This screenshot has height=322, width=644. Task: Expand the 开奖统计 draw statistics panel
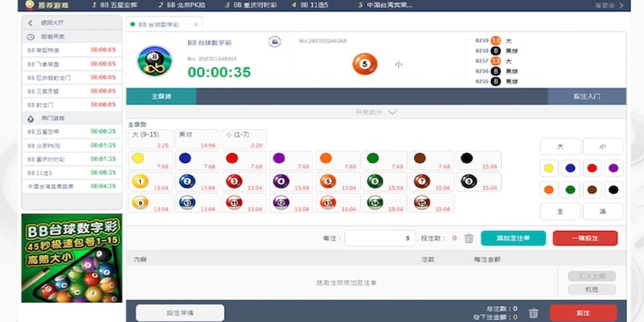376,113
